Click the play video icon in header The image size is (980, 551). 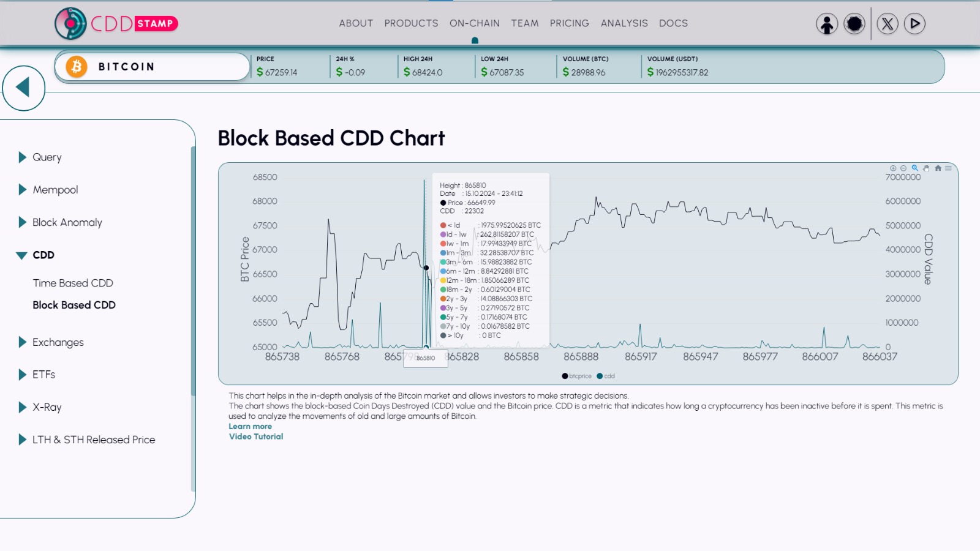pyautogui.click(x=914, y=24)
